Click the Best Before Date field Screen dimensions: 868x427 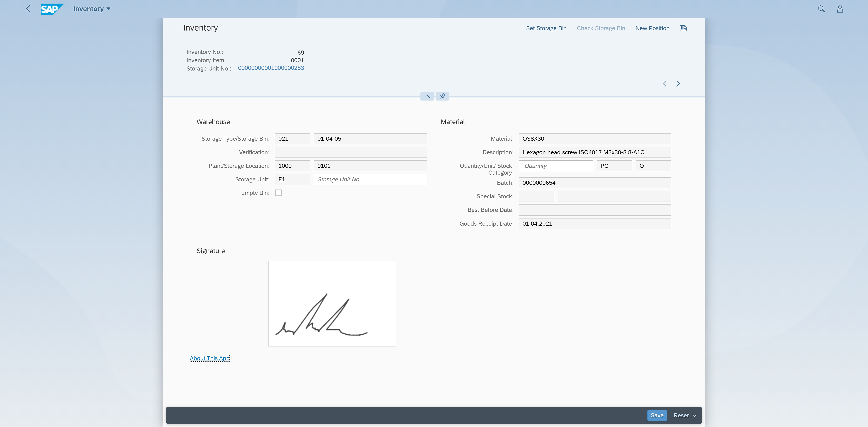[x=595, y=210]
